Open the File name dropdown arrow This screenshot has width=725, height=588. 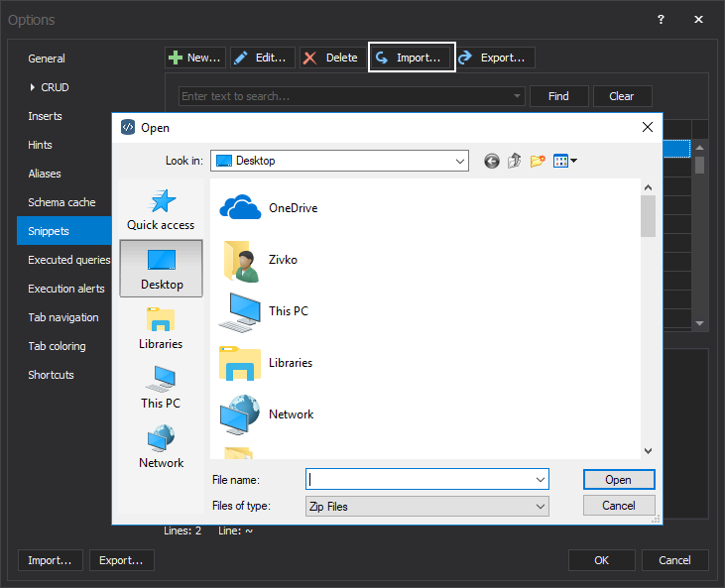coord(541,480)
